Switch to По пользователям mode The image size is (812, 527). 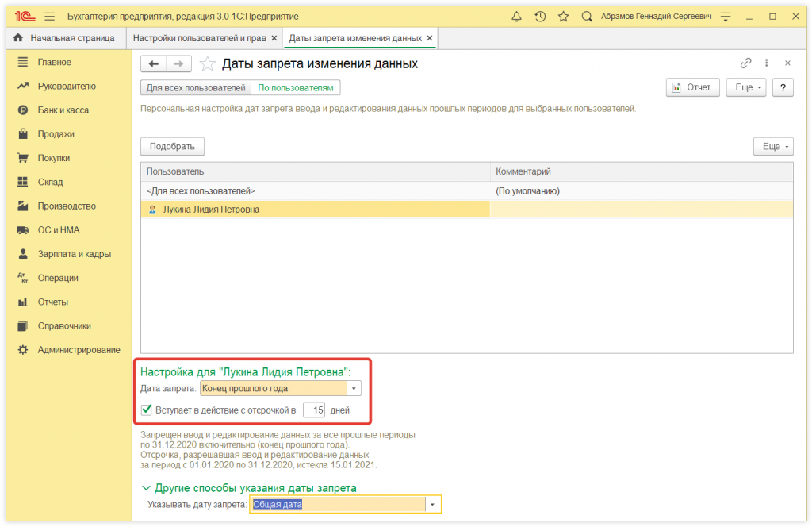296,87
